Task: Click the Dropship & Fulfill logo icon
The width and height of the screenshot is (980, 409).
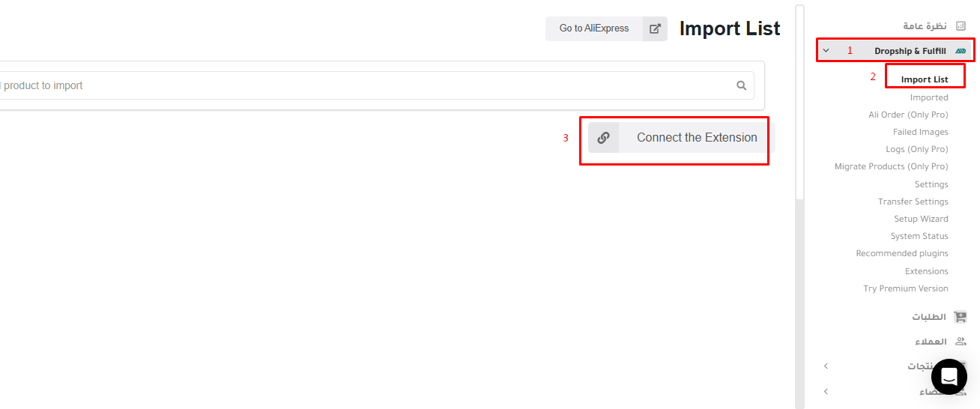Action: [x=961, y=51]
